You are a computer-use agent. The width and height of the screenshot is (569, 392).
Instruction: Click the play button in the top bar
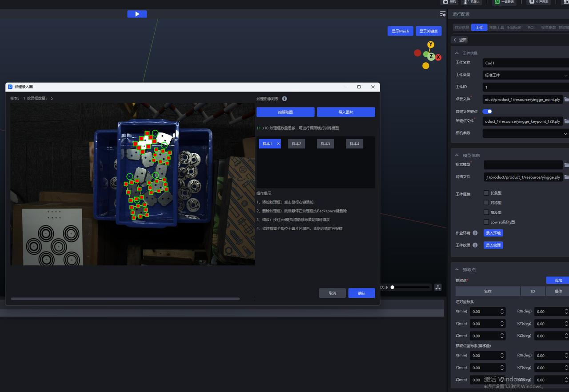(x=137, y=14)
